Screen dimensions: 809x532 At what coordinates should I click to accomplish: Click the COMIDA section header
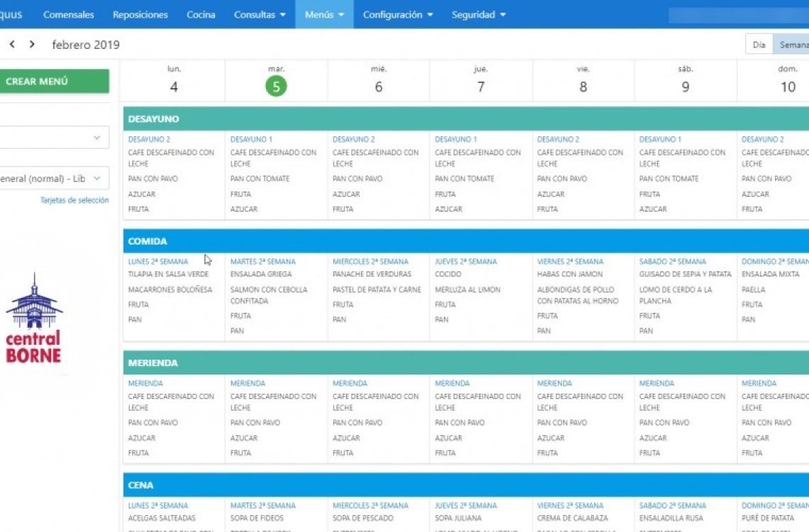pyautogui.click(x=466, y=240)
